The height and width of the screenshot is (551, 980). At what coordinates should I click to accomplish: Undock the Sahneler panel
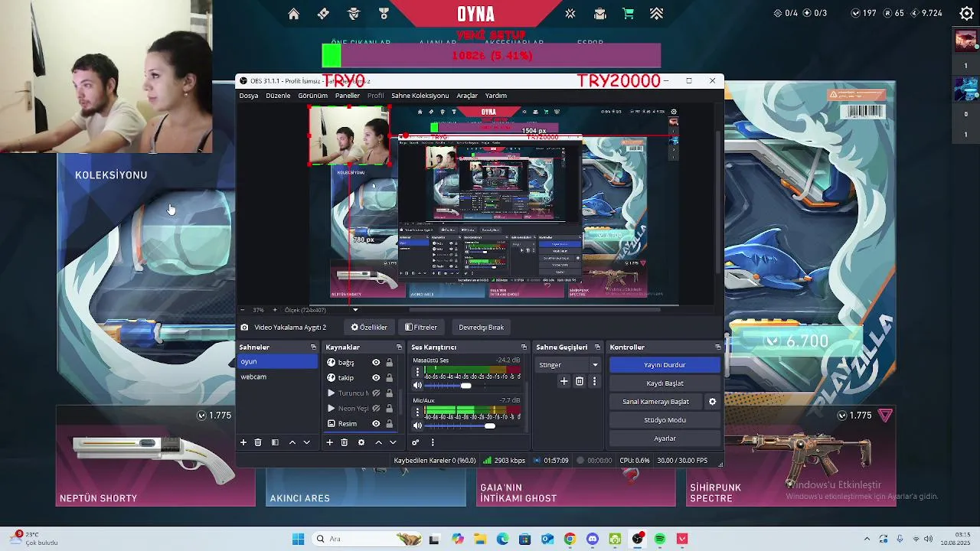(x=313, y=347)
